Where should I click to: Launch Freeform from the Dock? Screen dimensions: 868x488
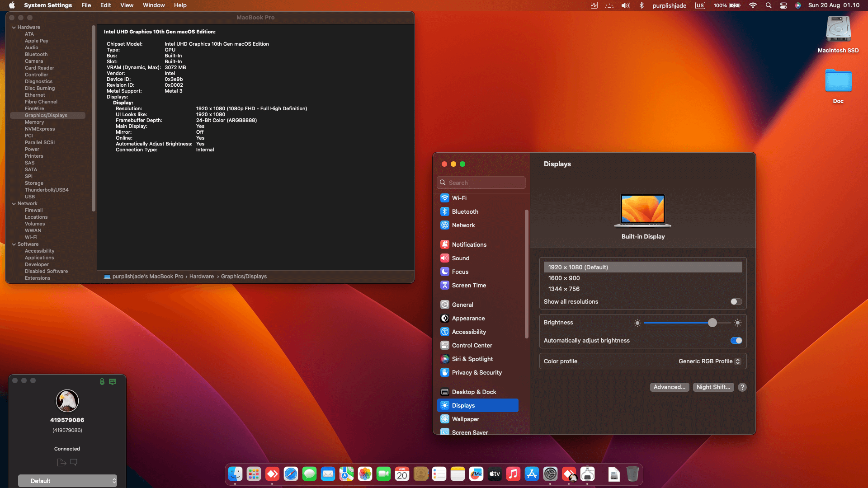tap(476, 474)
